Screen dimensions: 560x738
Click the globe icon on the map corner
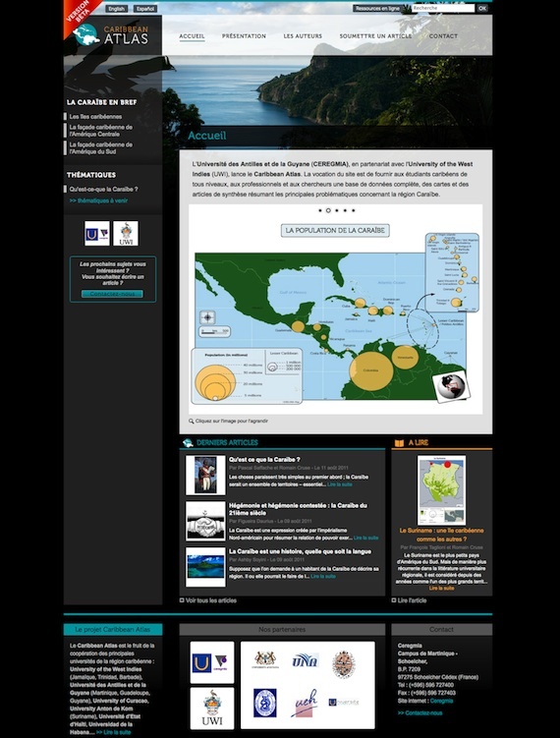coord(451,386)
